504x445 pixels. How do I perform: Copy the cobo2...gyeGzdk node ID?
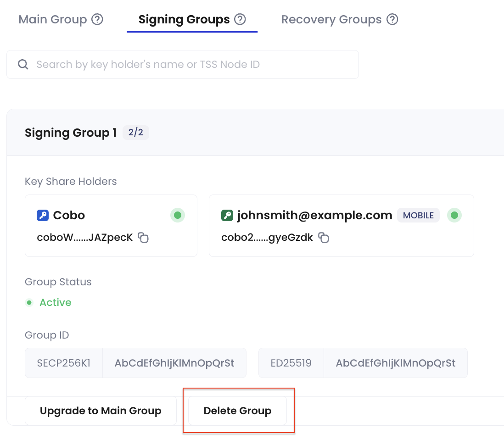[323, 238]
